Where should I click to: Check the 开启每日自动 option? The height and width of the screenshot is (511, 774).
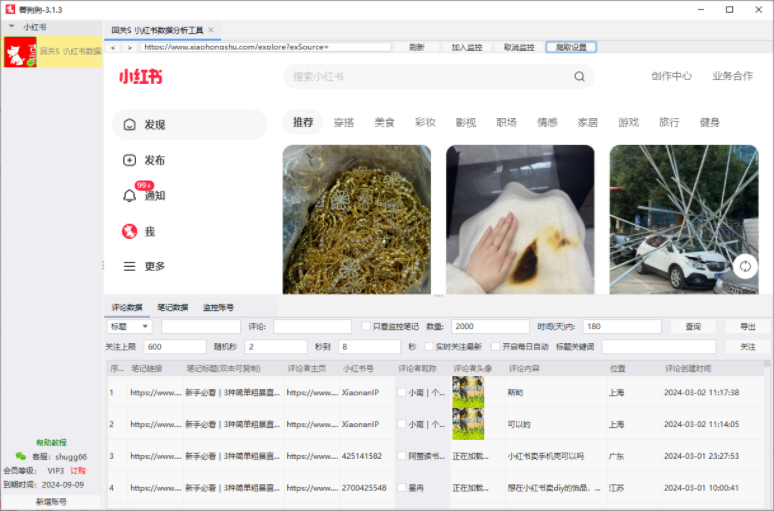click(492, 347)
